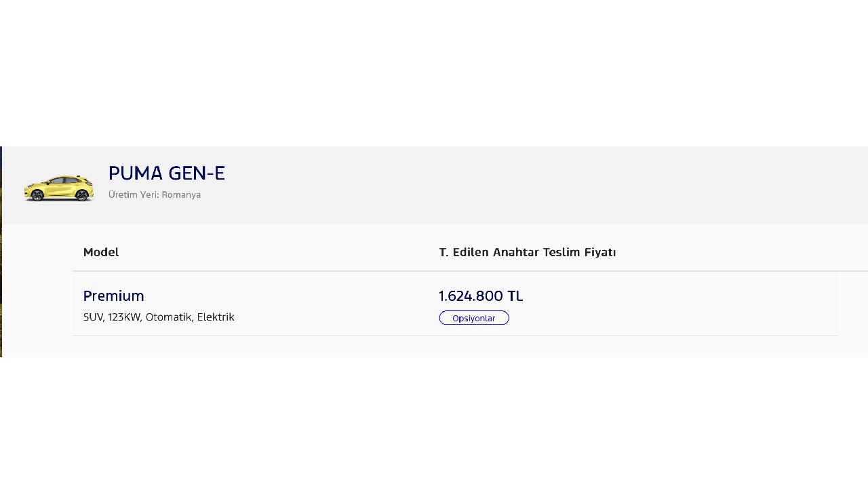Click the TL currency label

click(x=515, y=296)
